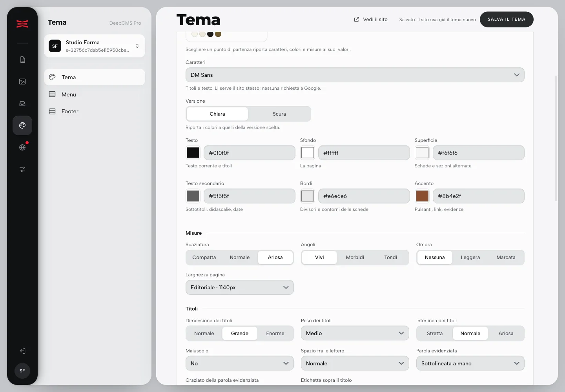
Task: Open the globe domain icon with red dot
Action: coord(22,147)
